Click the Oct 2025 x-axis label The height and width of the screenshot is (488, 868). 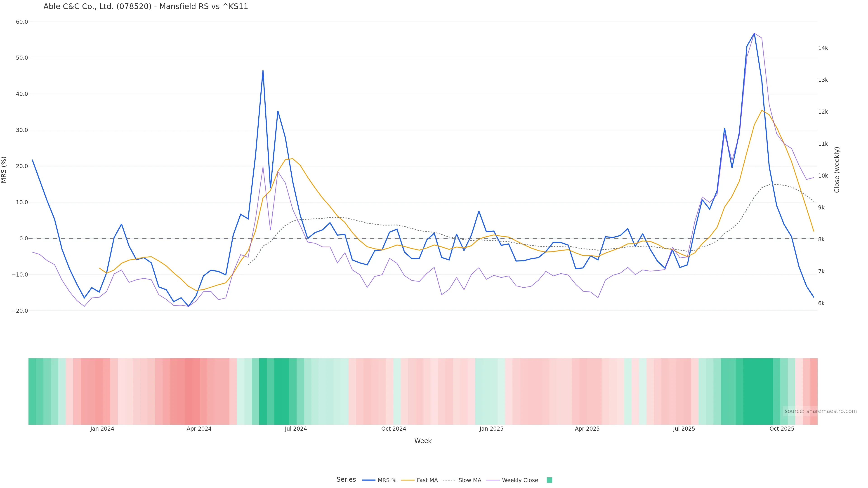782,429
